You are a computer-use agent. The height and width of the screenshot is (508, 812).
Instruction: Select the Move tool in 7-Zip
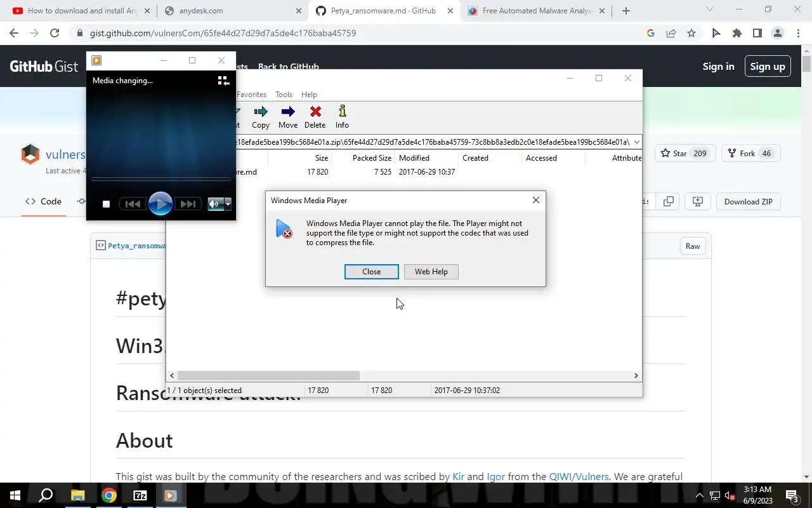tap(288, 117)
